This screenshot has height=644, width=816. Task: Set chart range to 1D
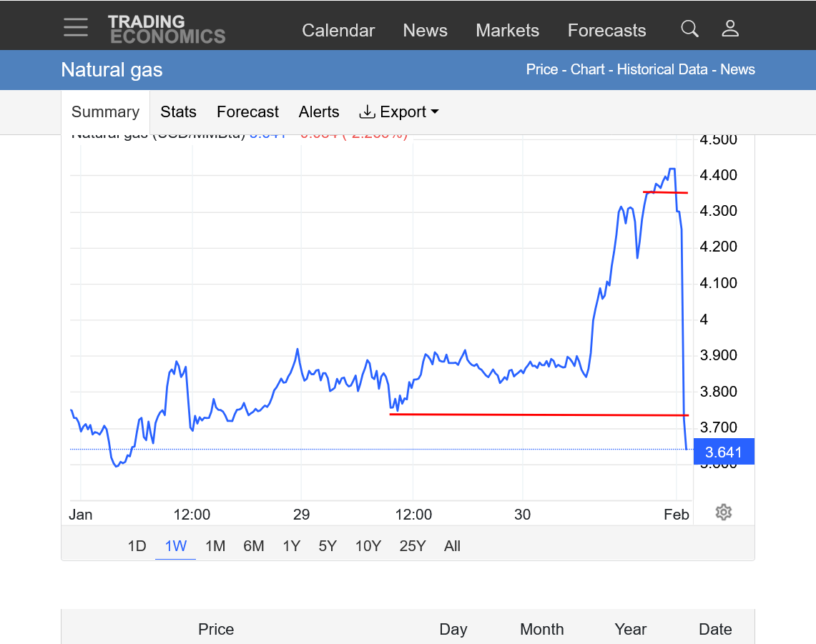[x=137, y=546]
